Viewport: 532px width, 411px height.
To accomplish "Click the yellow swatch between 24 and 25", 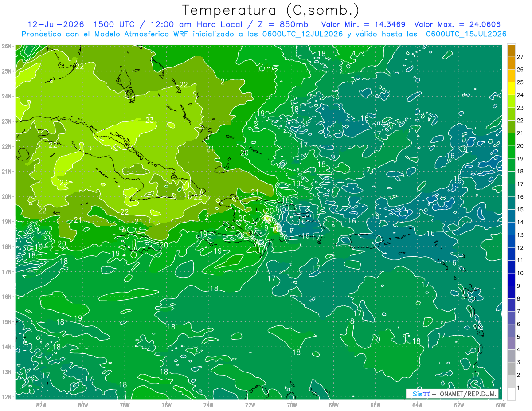I will point(511,88).
